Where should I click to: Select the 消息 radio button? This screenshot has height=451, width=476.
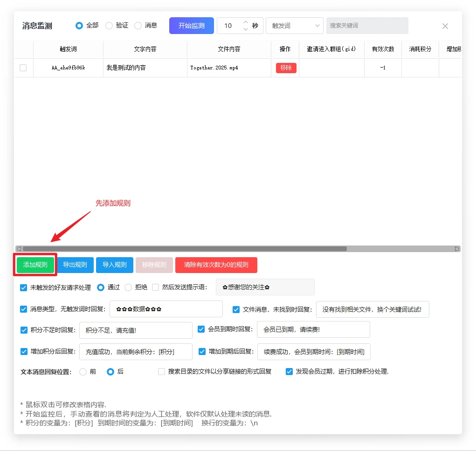[138, 26]
